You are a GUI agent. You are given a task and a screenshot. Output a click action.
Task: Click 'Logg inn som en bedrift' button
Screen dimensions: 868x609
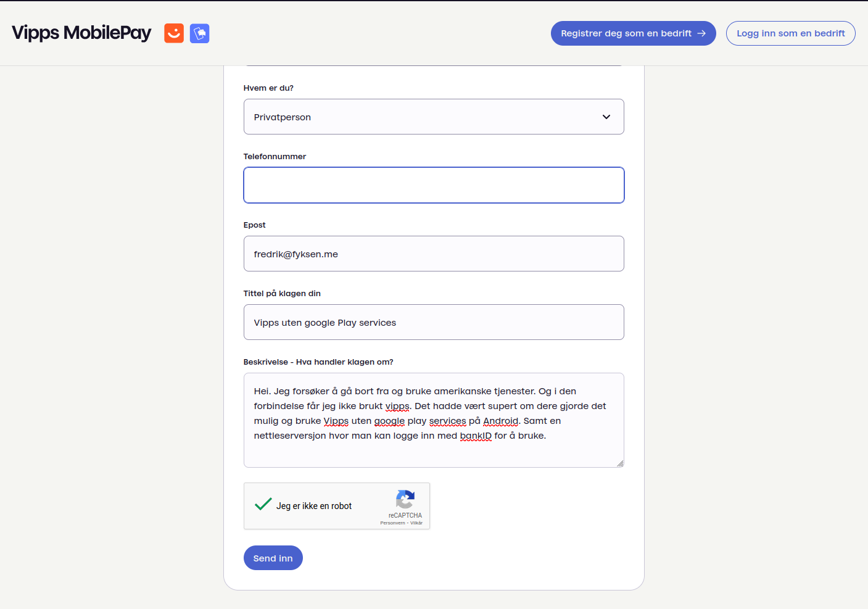[790, 33]
